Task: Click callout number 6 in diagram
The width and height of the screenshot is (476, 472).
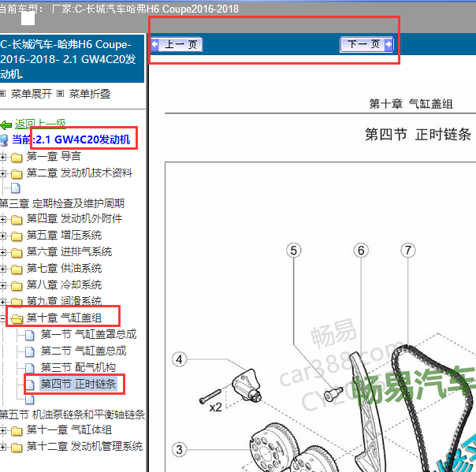Action: click(x=361, y=251)
